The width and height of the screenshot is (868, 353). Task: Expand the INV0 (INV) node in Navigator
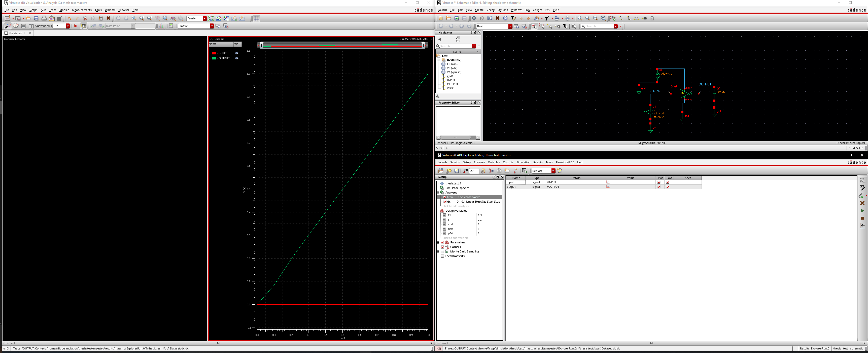pyautogui.click(x=438, y=60)
